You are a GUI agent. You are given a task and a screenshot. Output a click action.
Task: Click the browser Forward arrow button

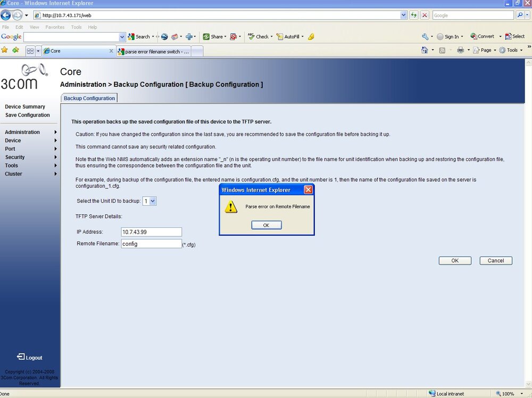[x=17, y=15]
